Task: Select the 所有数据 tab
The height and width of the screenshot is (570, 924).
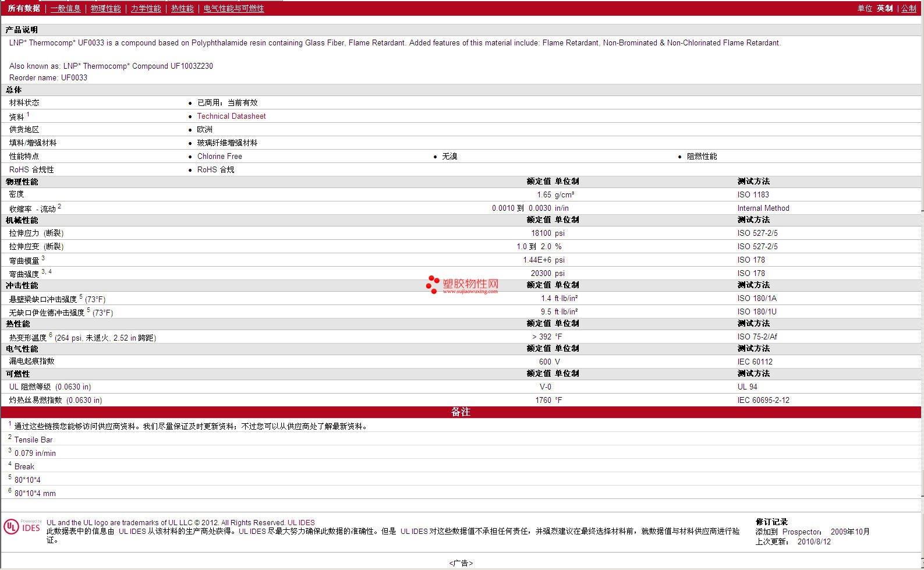Action: 24,8
